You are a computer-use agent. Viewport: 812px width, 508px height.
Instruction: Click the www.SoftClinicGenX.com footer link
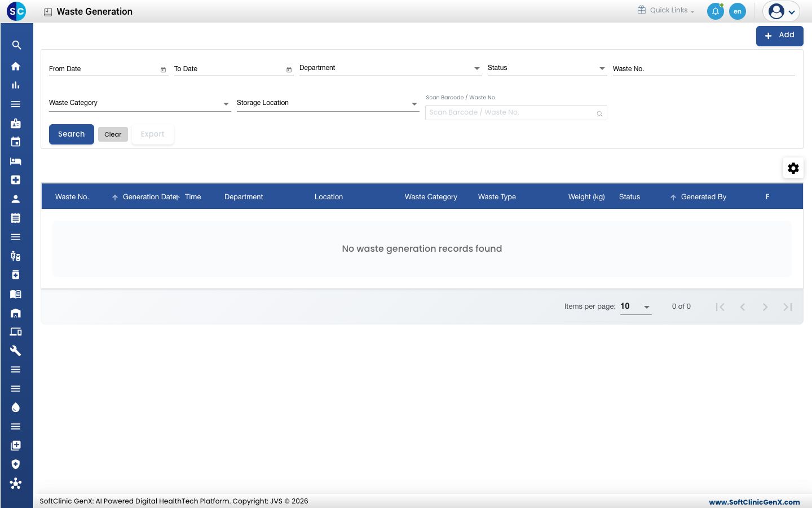tap(754, 502)
